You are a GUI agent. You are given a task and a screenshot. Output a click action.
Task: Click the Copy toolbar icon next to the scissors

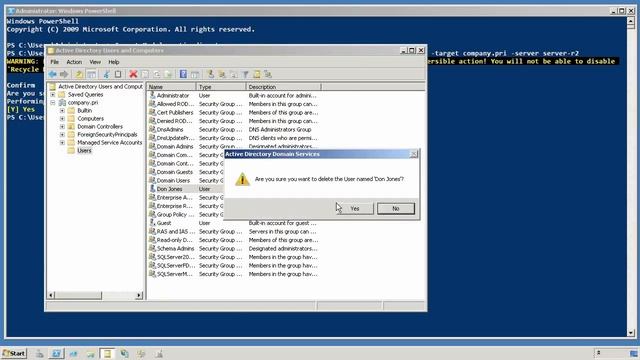118,74
